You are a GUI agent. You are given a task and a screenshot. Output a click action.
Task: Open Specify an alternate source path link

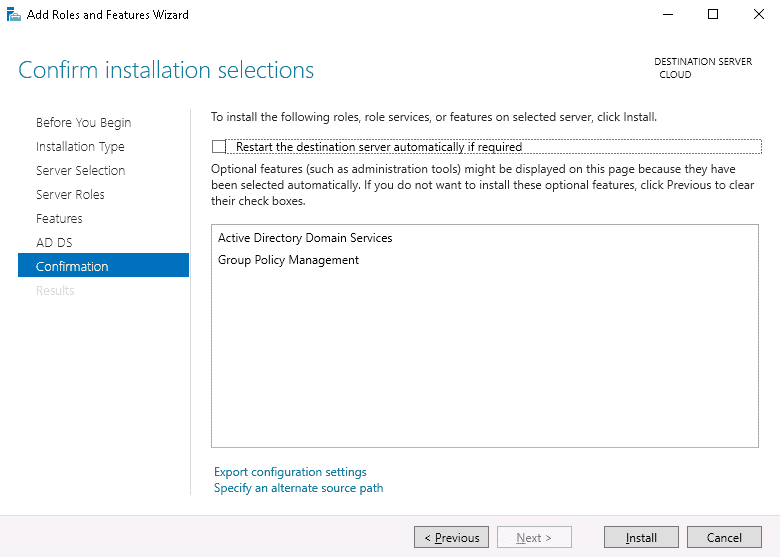(x=298, y=488)
